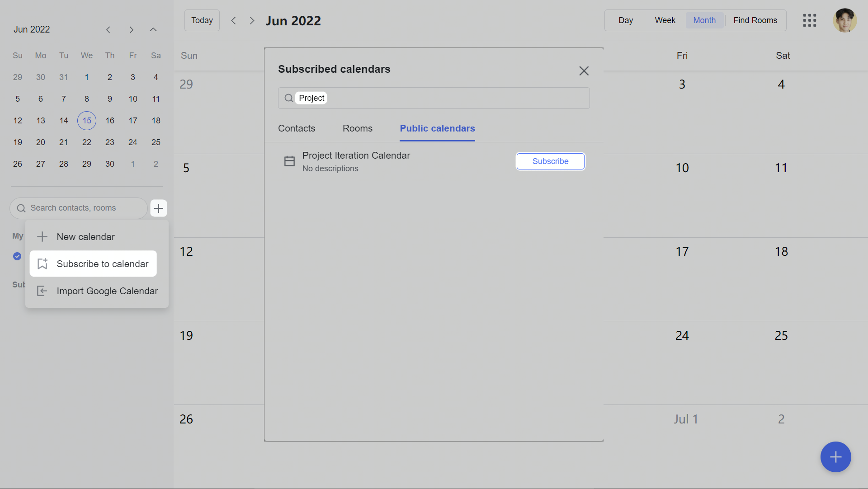Close the Subscribed calendars dialog

[x=584, y=71]
